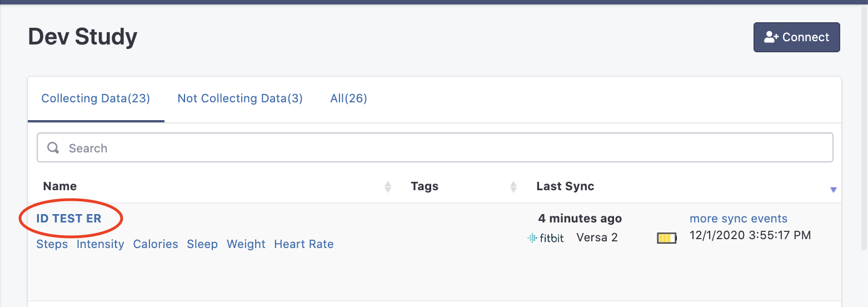The height and width of the screenshot is (307, 868).
Task: View Steps data for participant
Action: (x=52, y=244)
